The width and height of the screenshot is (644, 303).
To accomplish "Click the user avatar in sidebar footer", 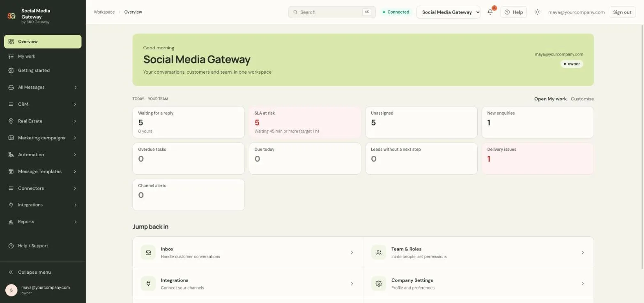I will coord(11,290).
